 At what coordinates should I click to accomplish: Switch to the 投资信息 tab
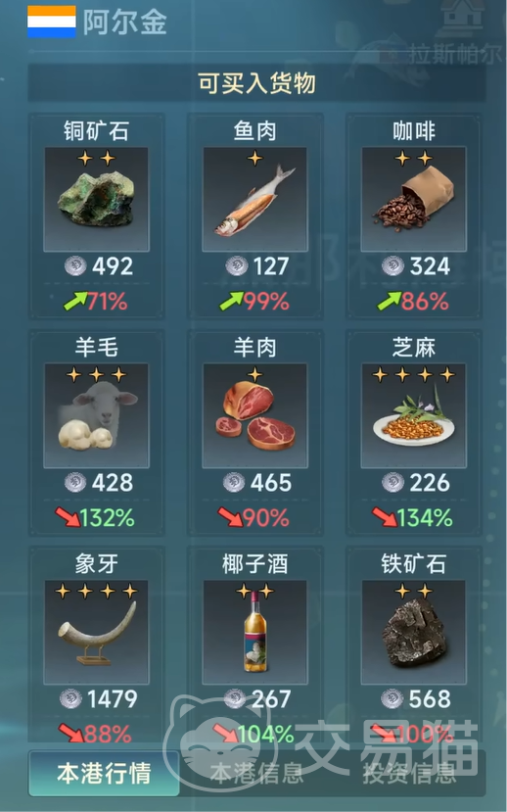[409, 773]
